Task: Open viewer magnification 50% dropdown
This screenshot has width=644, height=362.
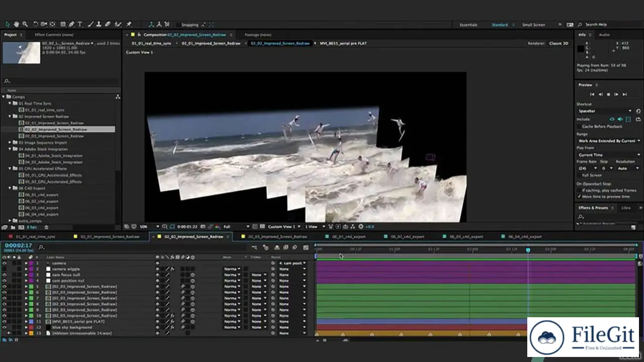Action: click(x=149, y=227)
